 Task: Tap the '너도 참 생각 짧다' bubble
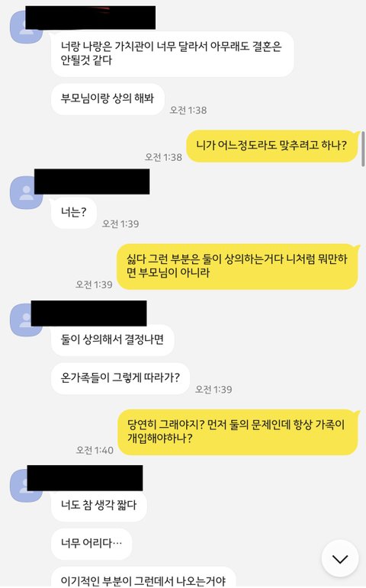99,506
